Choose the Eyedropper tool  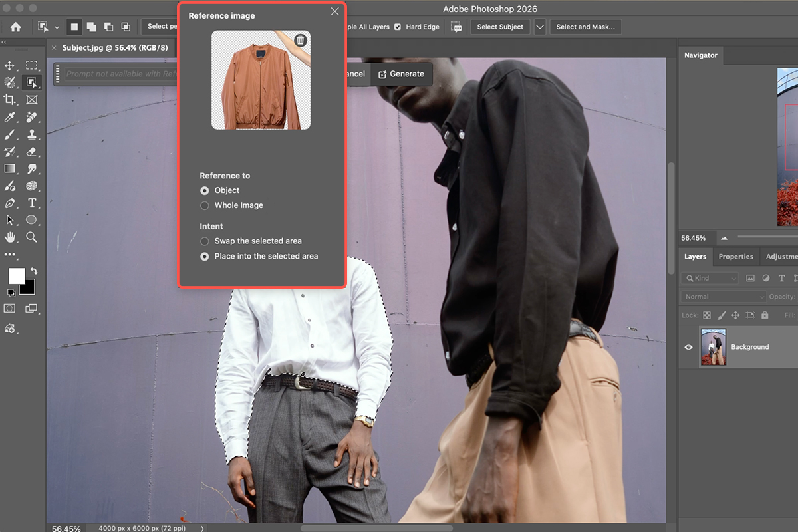pos(10,117)
